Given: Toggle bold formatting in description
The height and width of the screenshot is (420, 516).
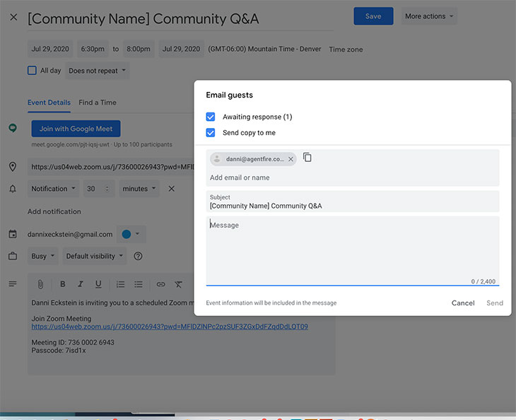Looking at the screenshot, I should pos(63,284).
